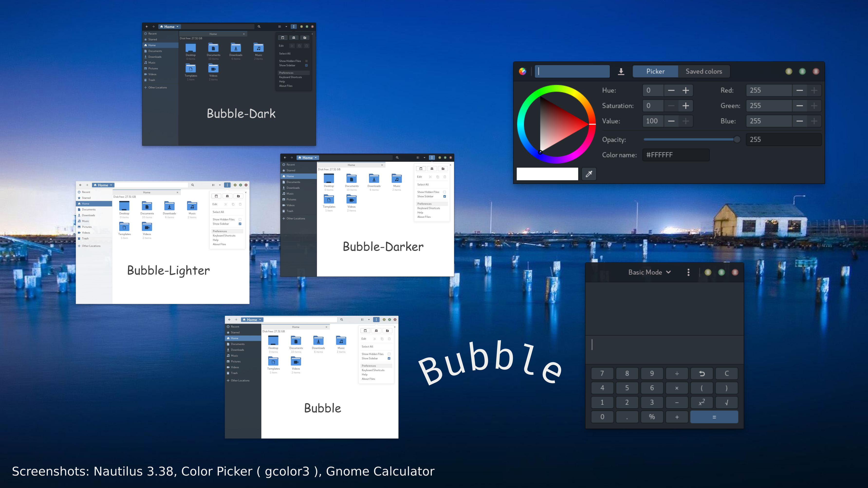Open calculator three-dot menu

pyautogui.click(x=688, y=272)
